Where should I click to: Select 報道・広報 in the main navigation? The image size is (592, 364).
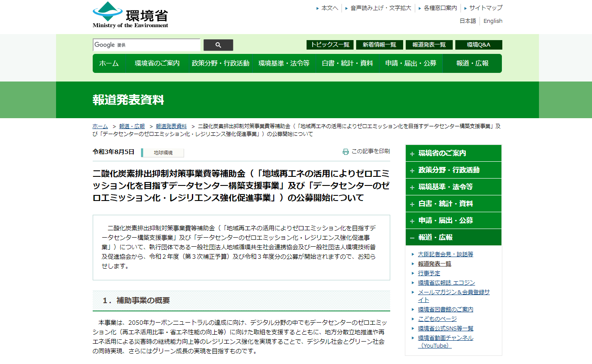[472, 63]
